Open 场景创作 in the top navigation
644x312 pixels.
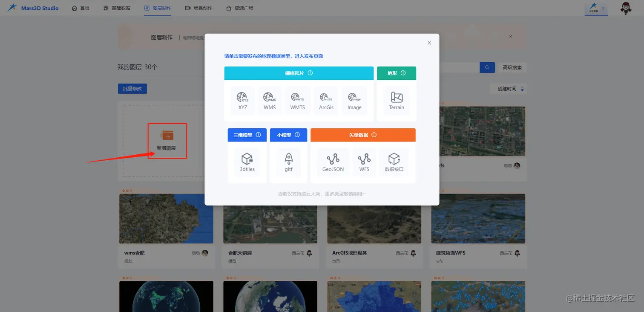198,8
